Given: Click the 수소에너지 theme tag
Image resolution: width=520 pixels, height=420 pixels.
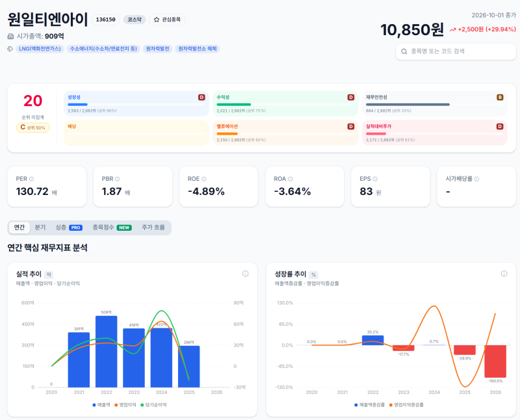Looking at the screenshot, I should (103, 49).
